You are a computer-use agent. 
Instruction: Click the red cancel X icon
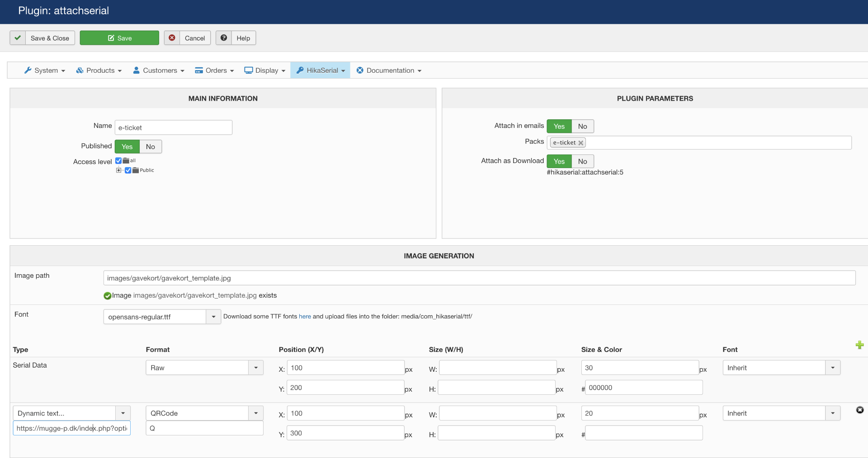click(172, 38)
